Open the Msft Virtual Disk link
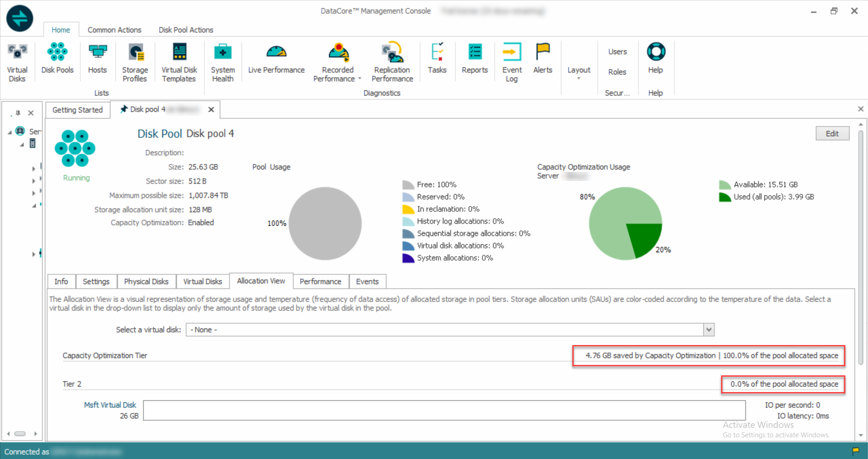This screenshot has width=868, height=459. point(110,405)
